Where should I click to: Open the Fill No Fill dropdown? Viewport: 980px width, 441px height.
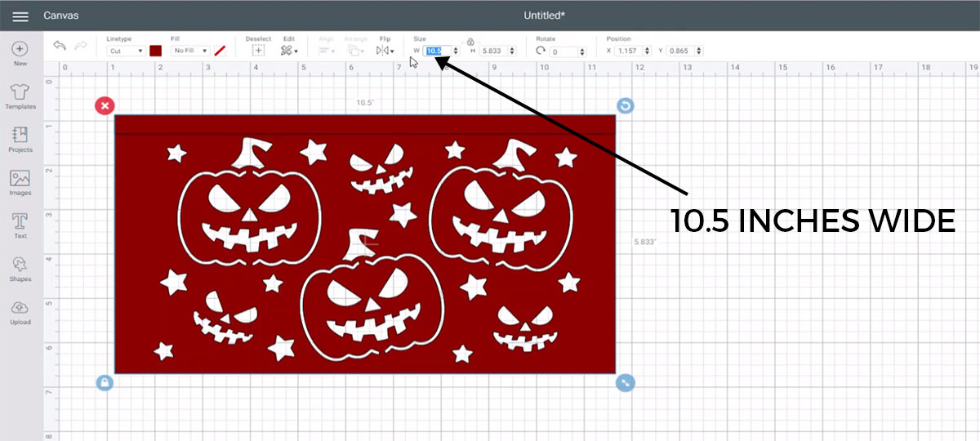[190, 51]
